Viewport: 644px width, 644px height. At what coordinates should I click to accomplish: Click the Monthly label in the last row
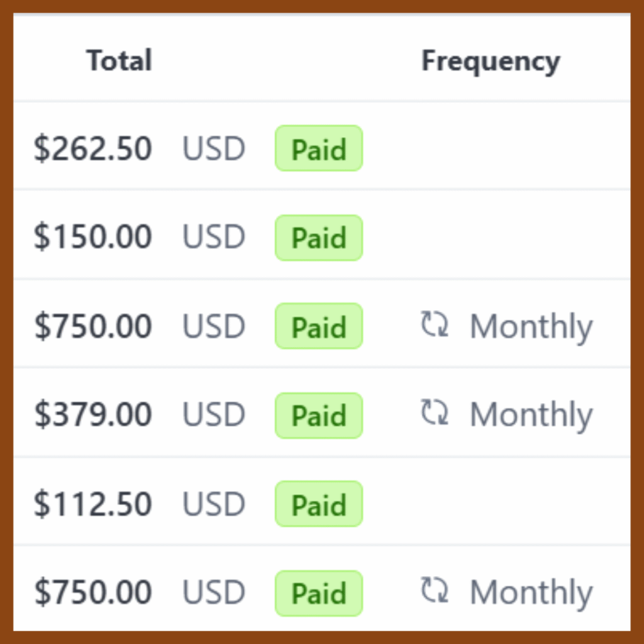click(531, 593)
